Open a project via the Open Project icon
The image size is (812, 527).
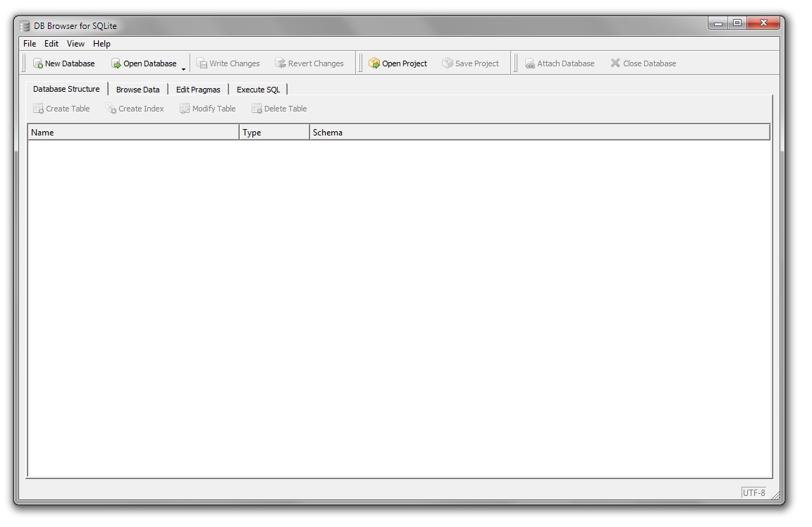398,63
